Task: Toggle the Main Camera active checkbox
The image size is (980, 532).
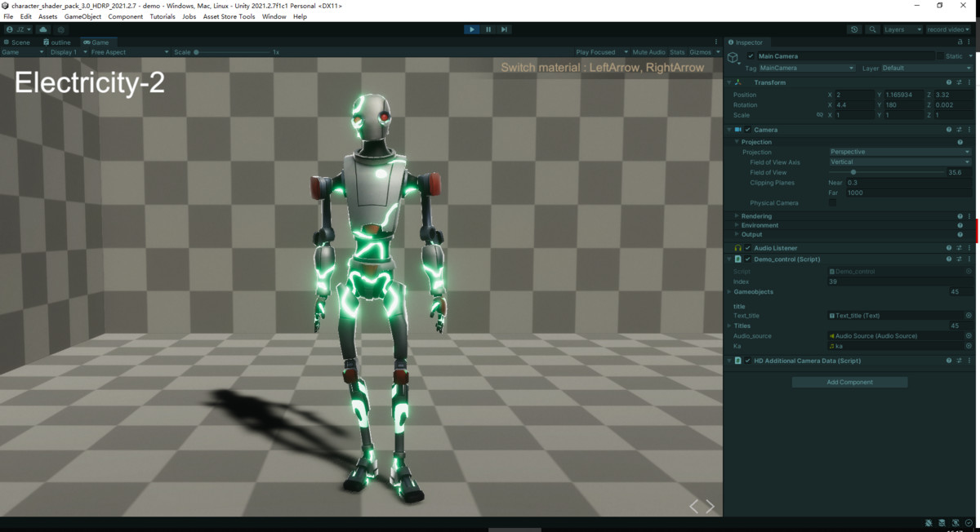Action: point(751,55)
